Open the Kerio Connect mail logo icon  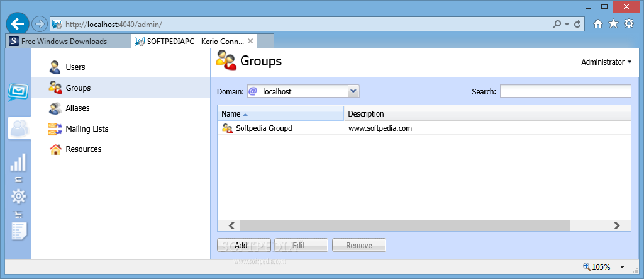coord(18,93)
